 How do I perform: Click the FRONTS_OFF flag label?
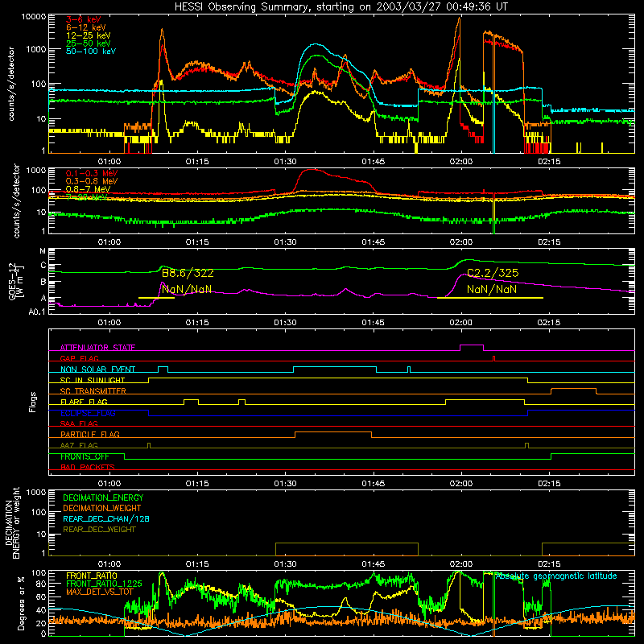[85, 456]
